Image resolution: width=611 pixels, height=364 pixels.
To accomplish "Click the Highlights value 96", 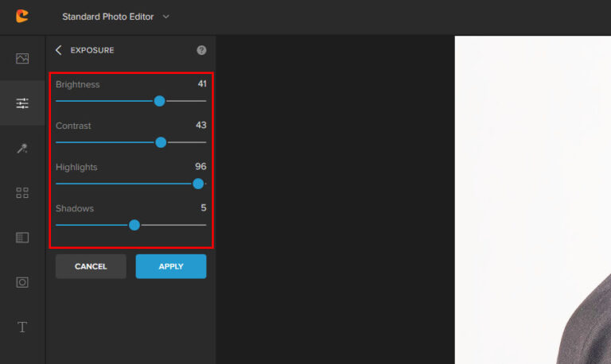I will [200, 166].
